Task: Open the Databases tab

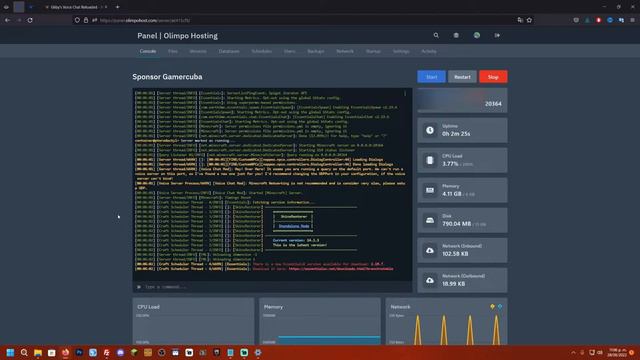Action: pyautogui.click(x=229, y=51)
